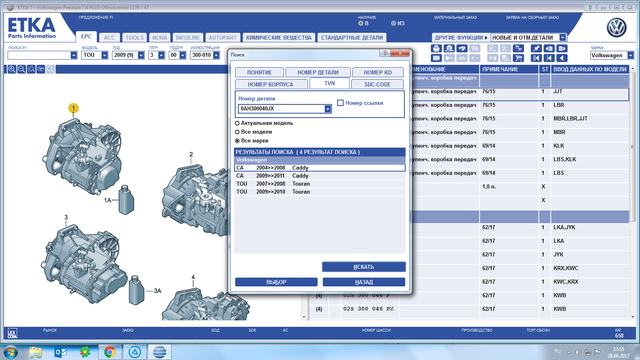Open the Стандартные детали tab
Image resolution: width=640 pixels, height=360 pixels.
[352, 38]
